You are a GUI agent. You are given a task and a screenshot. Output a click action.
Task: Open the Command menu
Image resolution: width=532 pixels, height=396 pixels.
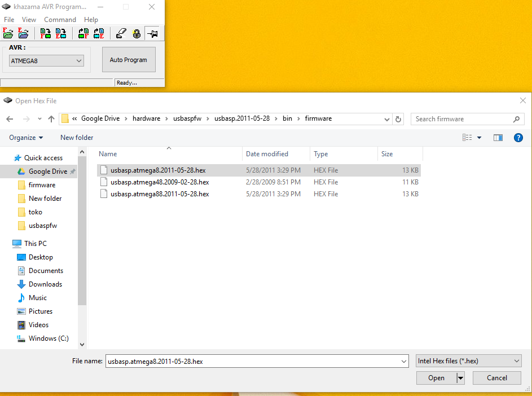tap(60, 19)
